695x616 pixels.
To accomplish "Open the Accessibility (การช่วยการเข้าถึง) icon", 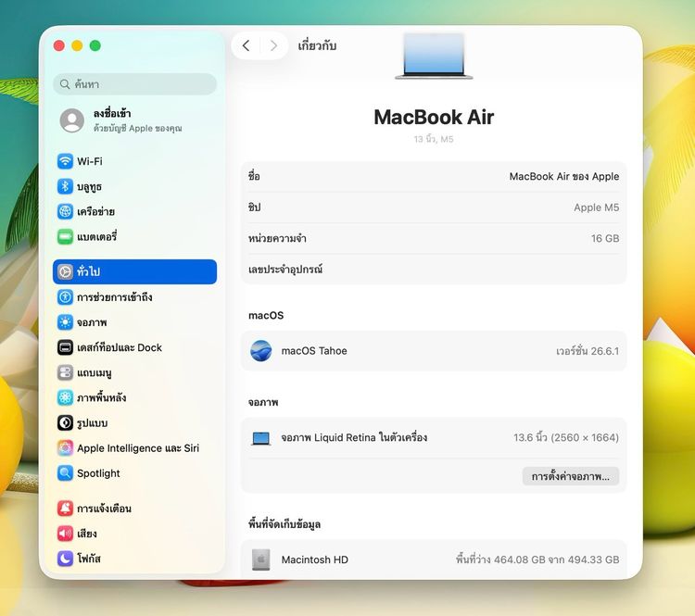I will pyautogui.click(x=65, y=297).
